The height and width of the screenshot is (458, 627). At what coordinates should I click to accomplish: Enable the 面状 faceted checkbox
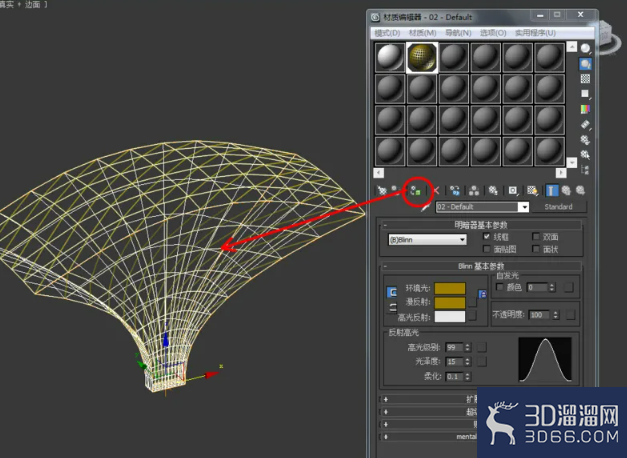(x=536, y=249)
